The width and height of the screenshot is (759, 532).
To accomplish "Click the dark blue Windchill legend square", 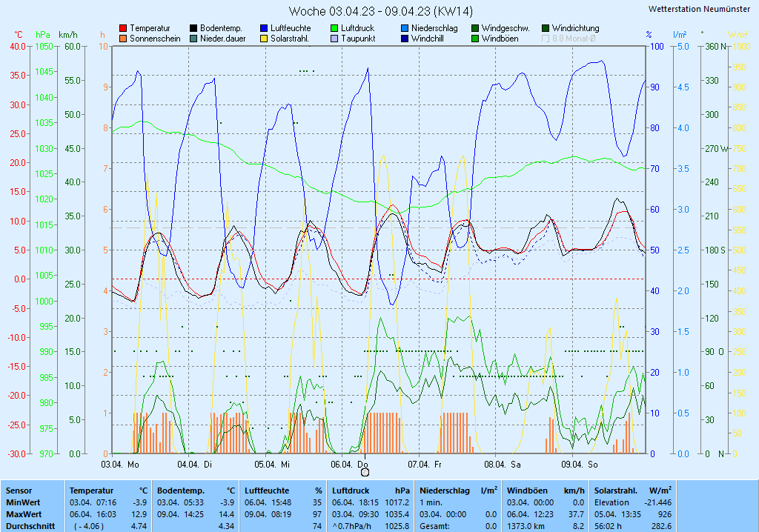I will click(x=405, y=39).
